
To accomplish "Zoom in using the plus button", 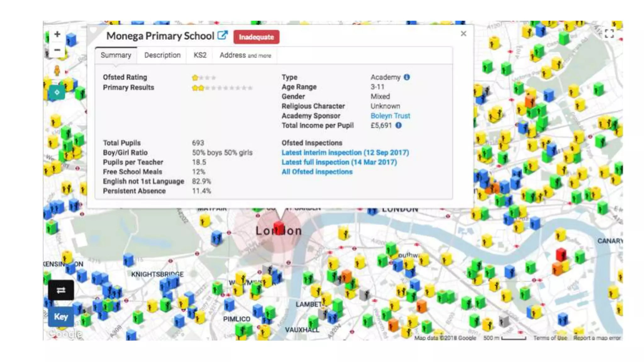I will pos(57,34).
